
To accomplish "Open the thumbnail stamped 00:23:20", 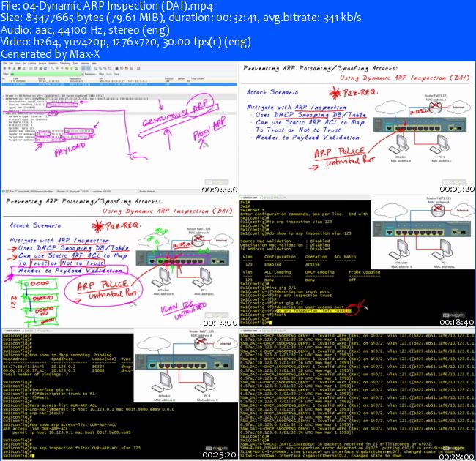I will pos(119,394).
